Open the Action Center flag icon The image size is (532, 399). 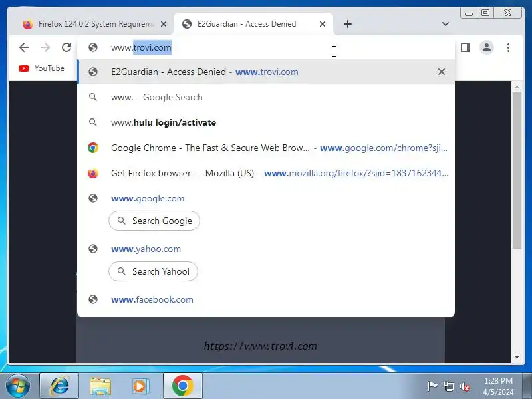click(432, 386)
